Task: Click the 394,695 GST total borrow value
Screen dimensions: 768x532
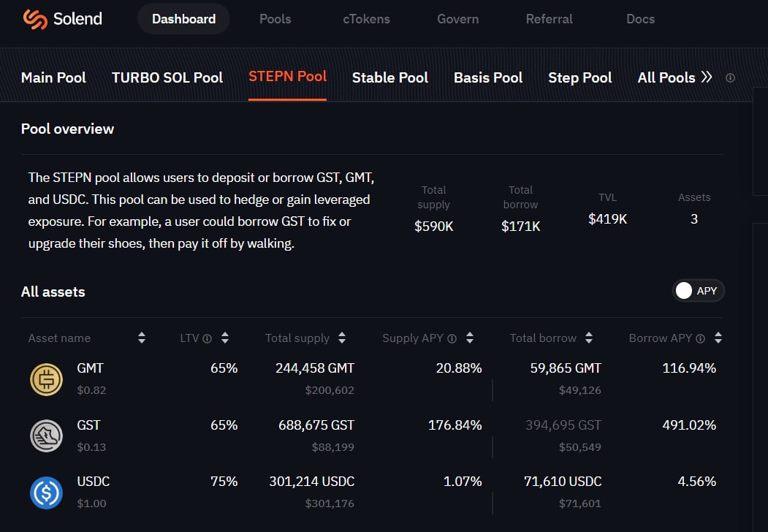Action: coord(563,425)
